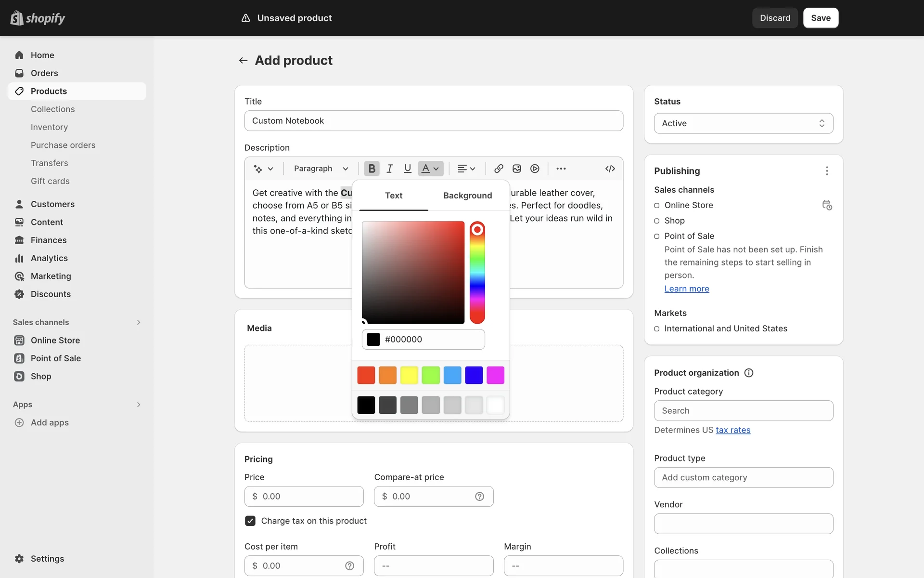Open the Learn more link

tap(686, 289)
